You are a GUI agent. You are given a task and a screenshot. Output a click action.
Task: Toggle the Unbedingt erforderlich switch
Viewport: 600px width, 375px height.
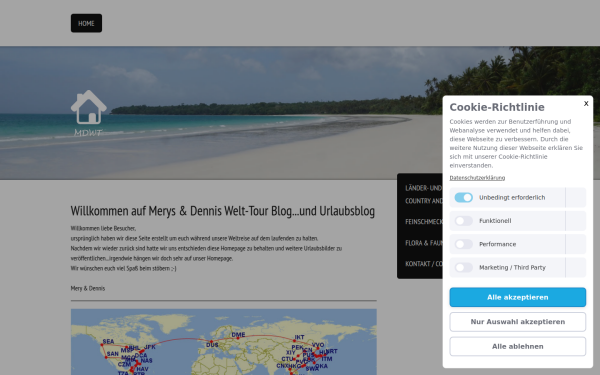coord(463,197)
